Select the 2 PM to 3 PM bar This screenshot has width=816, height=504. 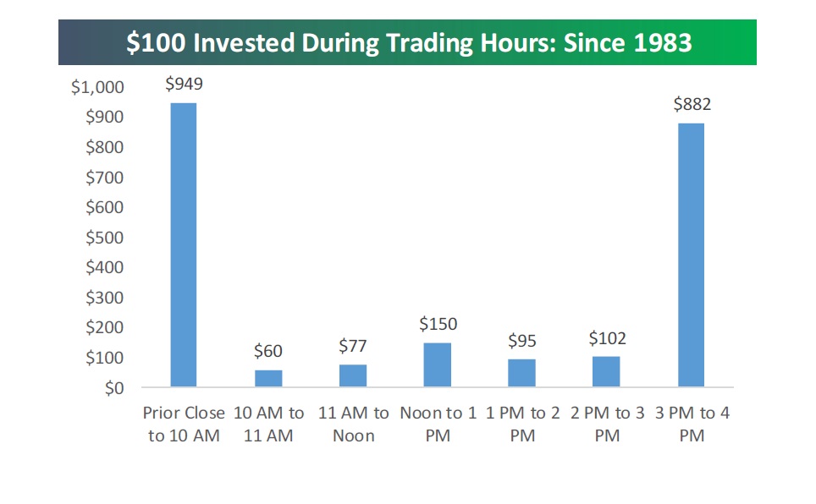(606, 371)
